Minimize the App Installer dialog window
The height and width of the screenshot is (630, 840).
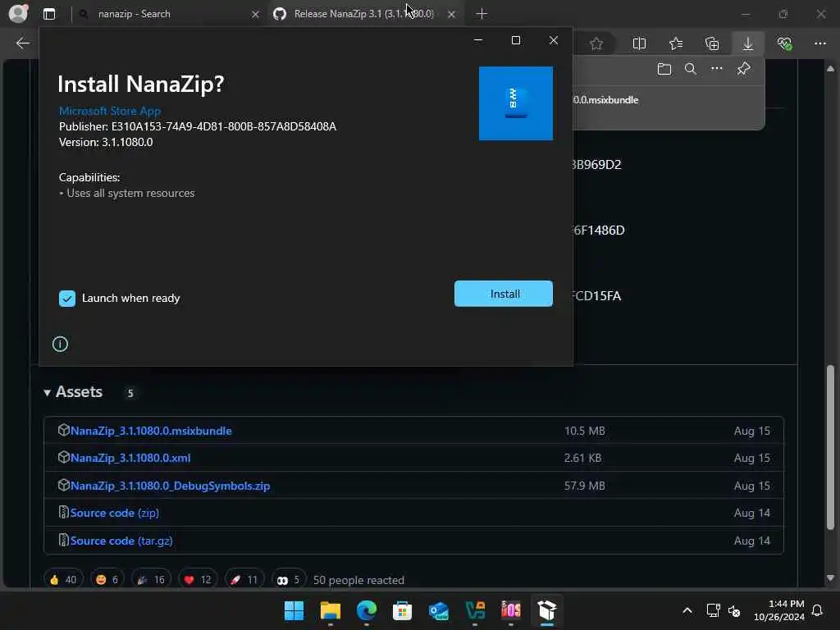click(x=478, y=40)
